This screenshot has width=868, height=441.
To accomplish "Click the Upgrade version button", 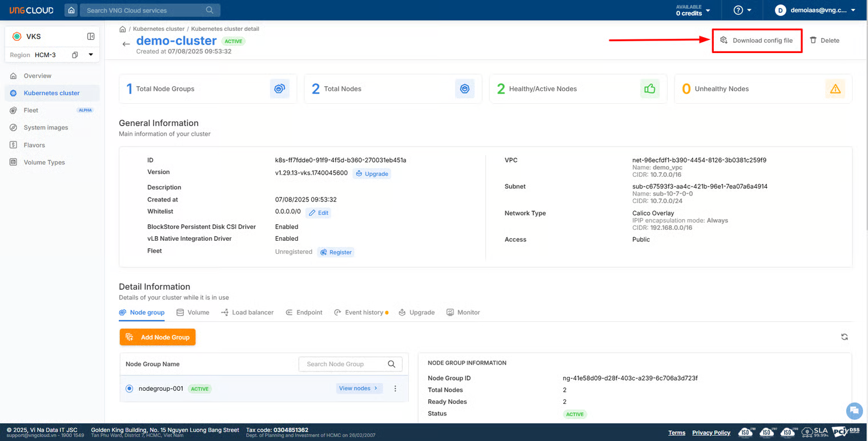I will click(372, 173).
